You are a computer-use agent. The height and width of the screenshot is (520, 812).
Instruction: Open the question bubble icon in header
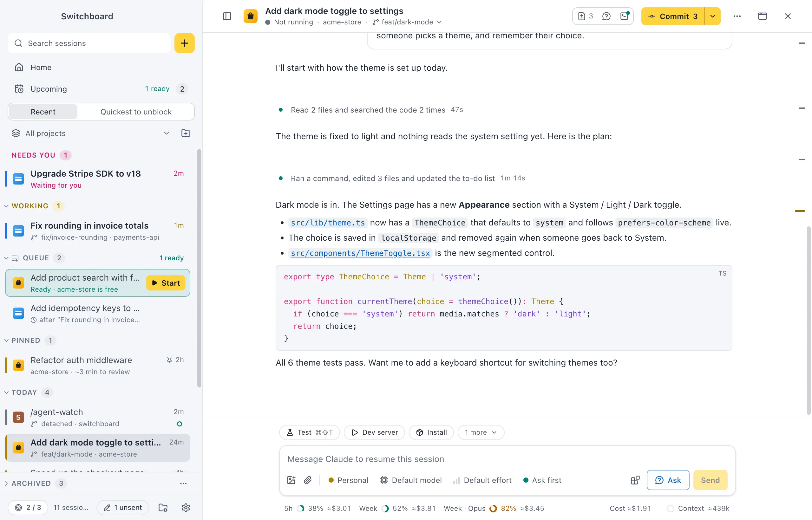606,16
